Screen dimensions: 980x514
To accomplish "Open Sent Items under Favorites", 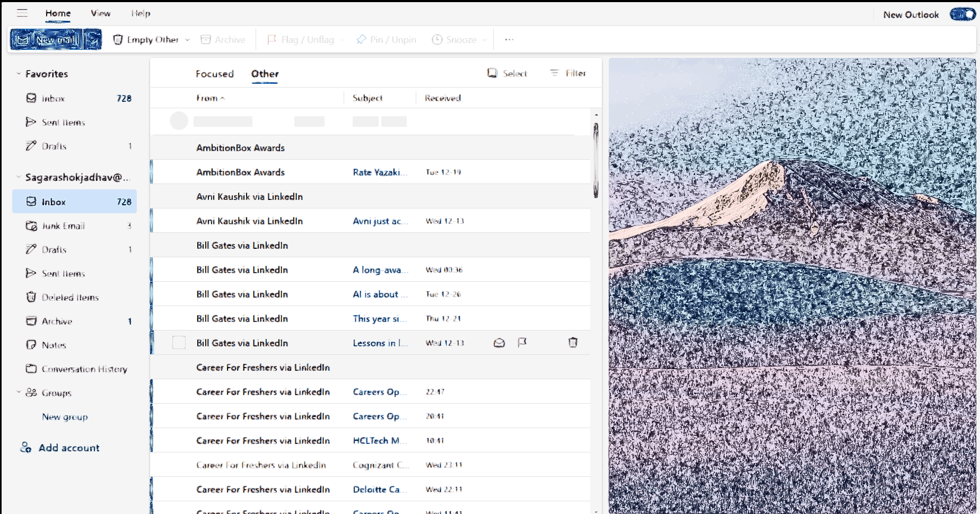I will click(74, 123).
